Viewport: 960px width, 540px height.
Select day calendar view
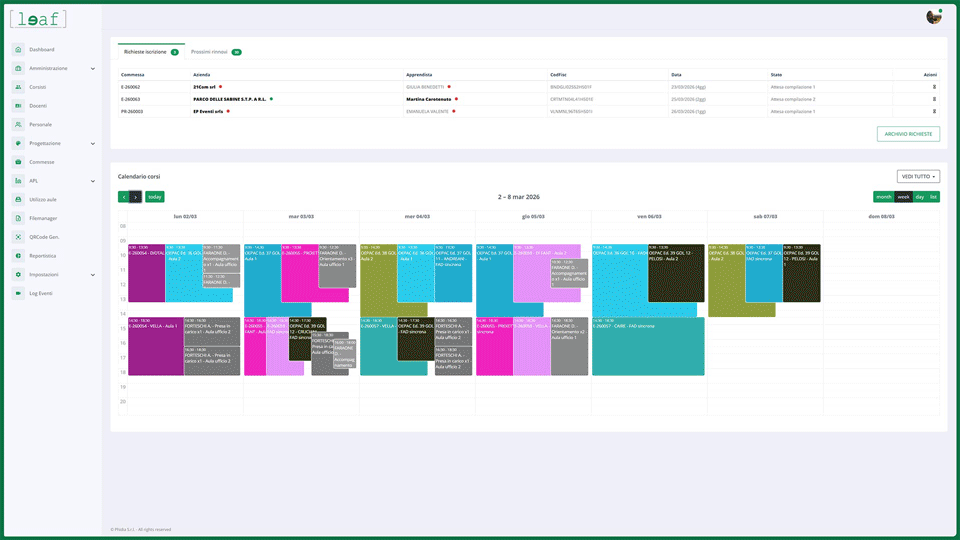point(920,197)
